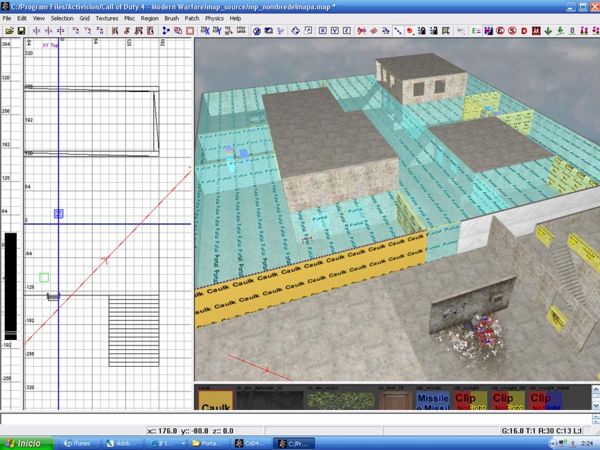Select the dark concrete texture thumbnail

click(270, 400)
